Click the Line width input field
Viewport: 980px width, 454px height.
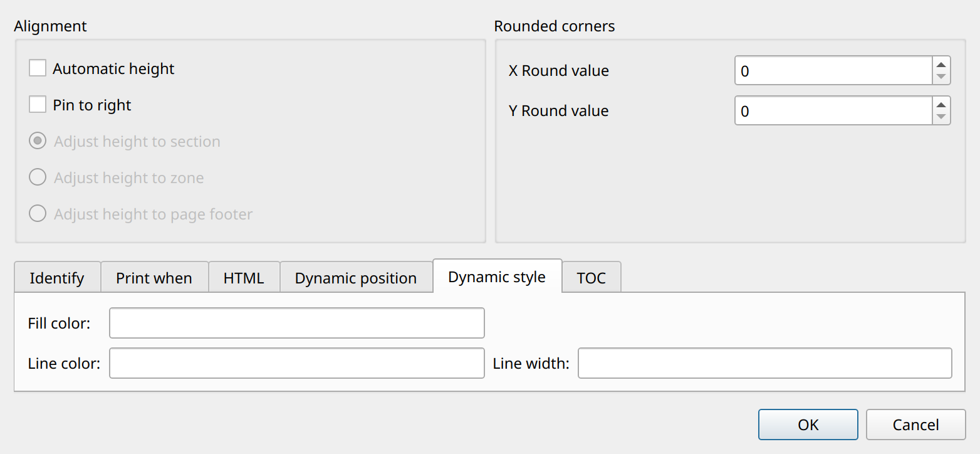pyautogui.click(x=765, y=363)
